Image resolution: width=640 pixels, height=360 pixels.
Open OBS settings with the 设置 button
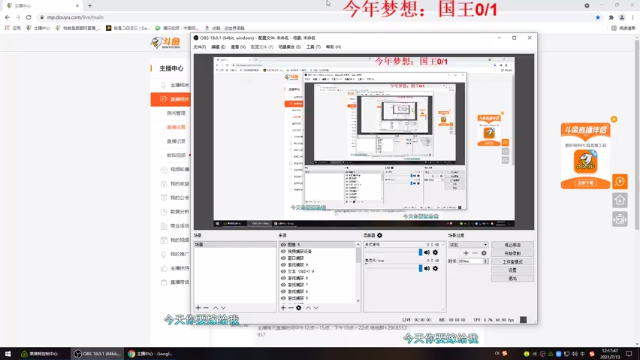(513, 270)
